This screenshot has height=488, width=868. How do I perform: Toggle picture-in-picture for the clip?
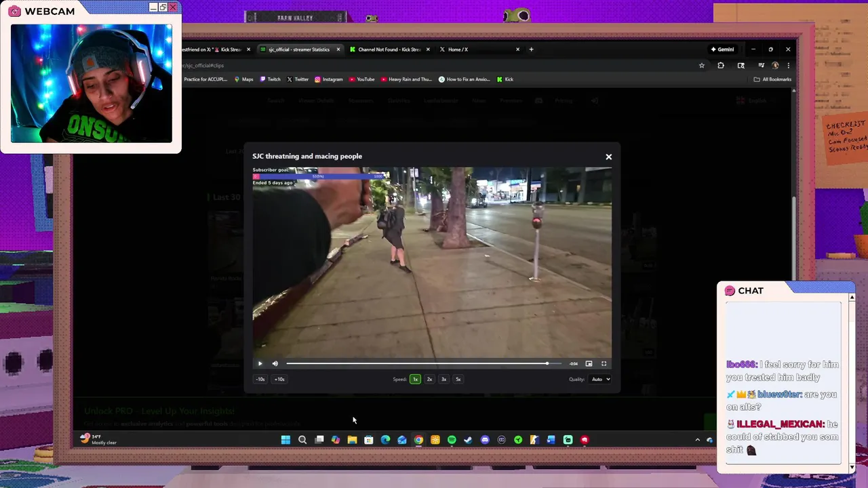coord(589,363)
